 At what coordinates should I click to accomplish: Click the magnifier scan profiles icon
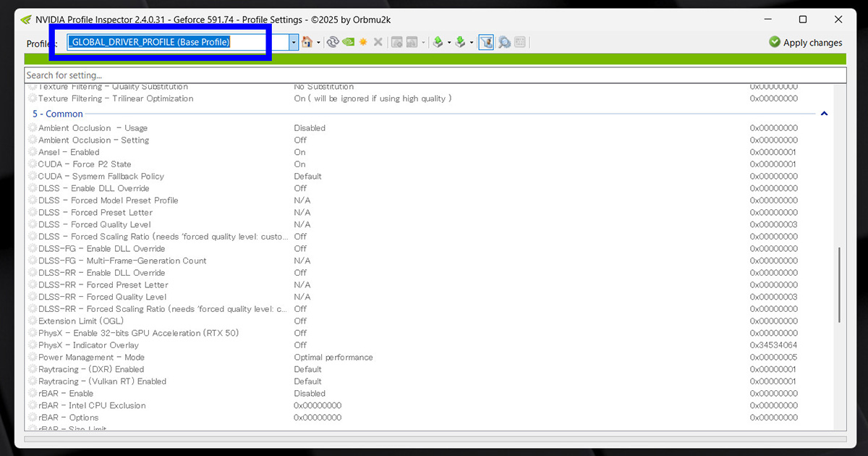(x=504, y=43)
